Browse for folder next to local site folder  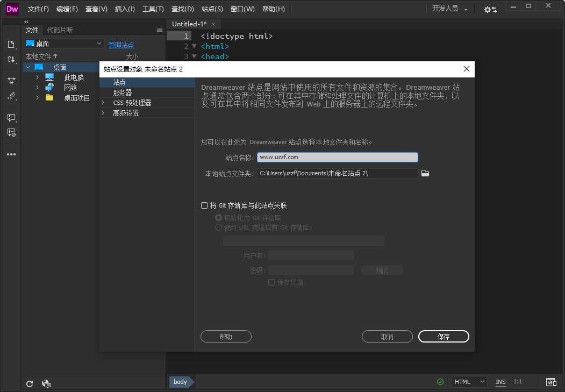coord(425,173)
